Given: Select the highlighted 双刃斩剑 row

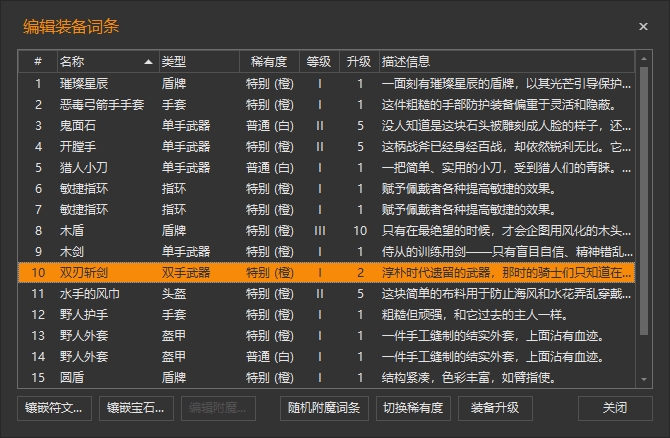Looking at the screenshot, I should click(326, 273).
